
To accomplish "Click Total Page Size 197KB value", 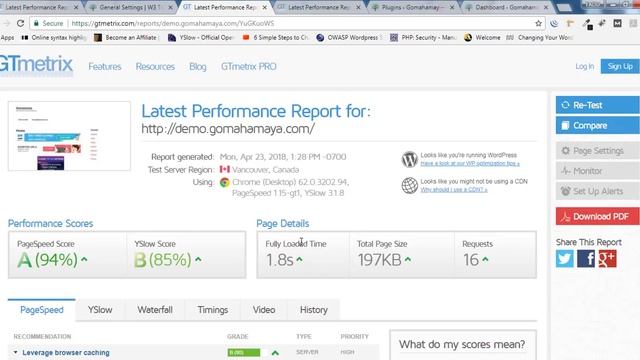I will 379,260.
